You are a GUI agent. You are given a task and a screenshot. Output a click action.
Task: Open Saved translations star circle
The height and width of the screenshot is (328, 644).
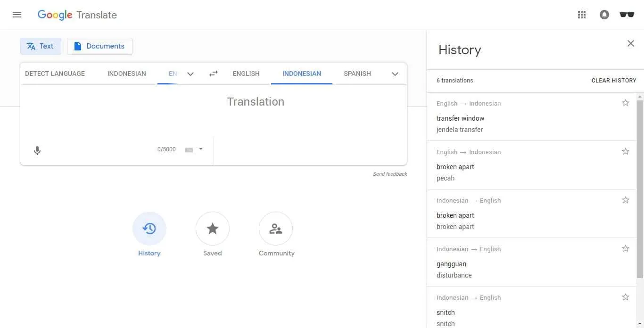213,229
